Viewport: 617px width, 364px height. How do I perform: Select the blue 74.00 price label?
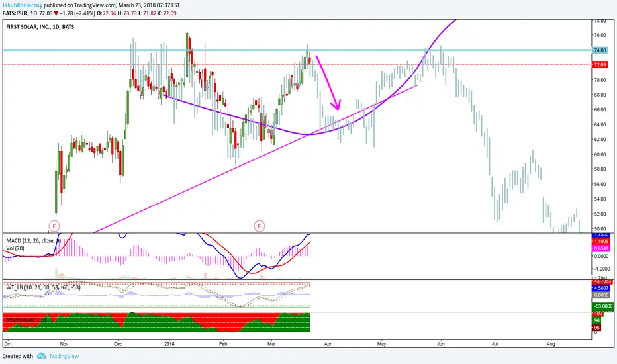(600, 50)
